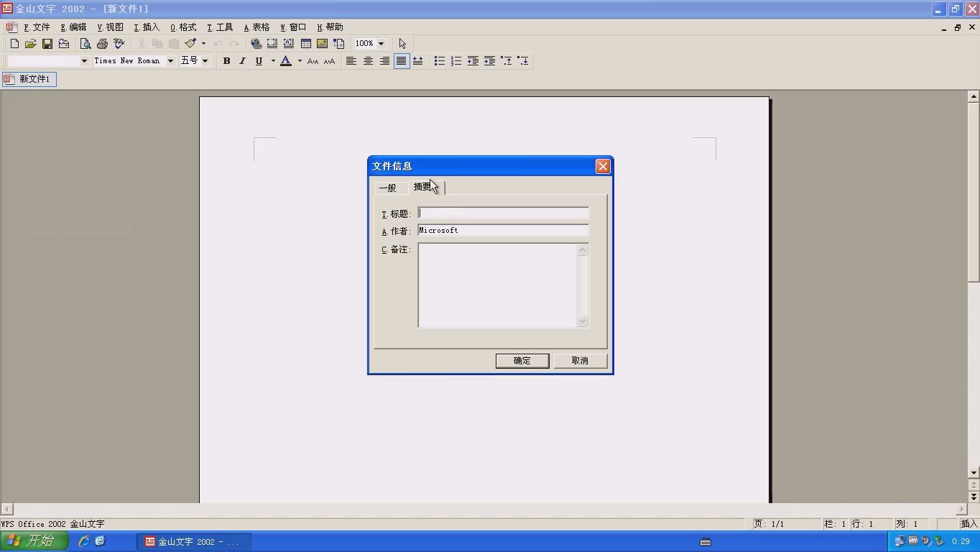Print the document using printer icon
The width and height of the screenshot is (980, 552).
click(x=102, y=44)
